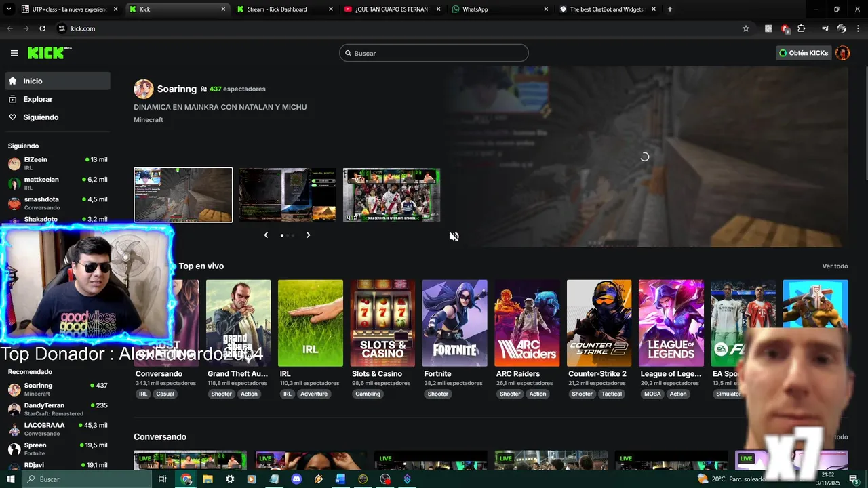Select the second featured stream thumbnail

pos(288,195)
